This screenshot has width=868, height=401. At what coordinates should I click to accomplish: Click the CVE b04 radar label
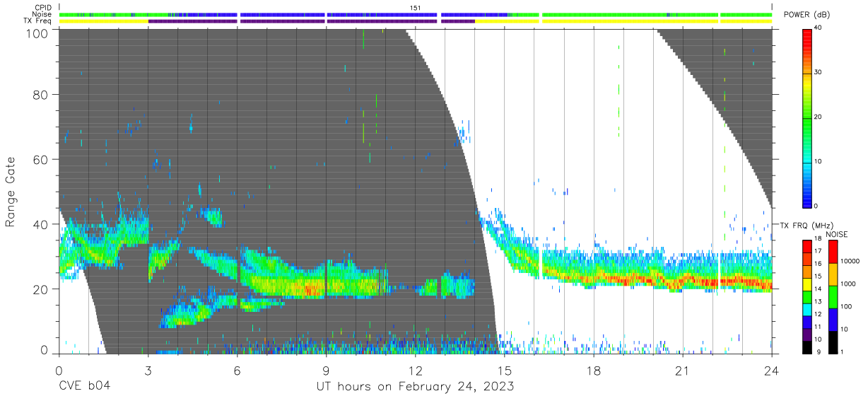coord(84,387)
